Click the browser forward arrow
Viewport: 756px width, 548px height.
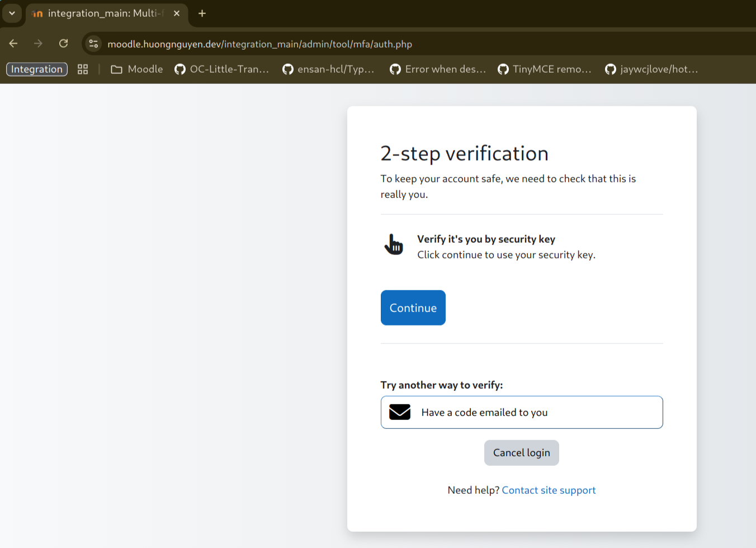pyautogui.click(x=38, y=44)
